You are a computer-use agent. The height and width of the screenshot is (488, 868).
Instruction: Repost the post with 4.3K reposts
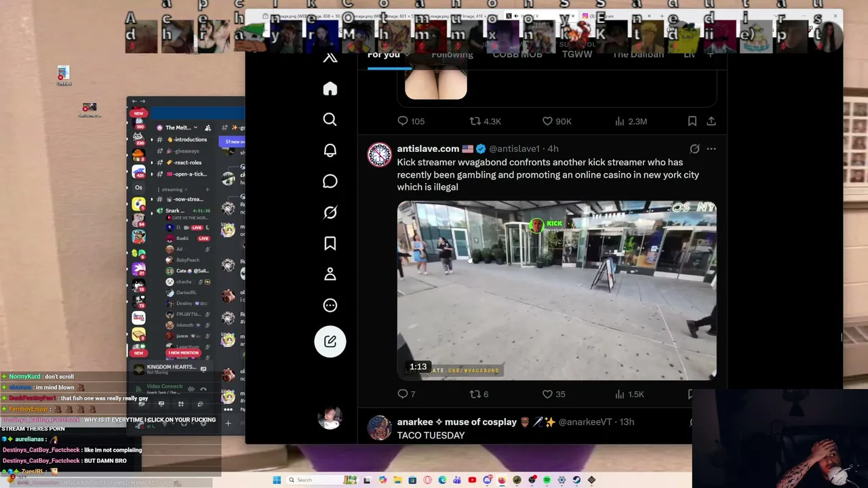(486, 121)
